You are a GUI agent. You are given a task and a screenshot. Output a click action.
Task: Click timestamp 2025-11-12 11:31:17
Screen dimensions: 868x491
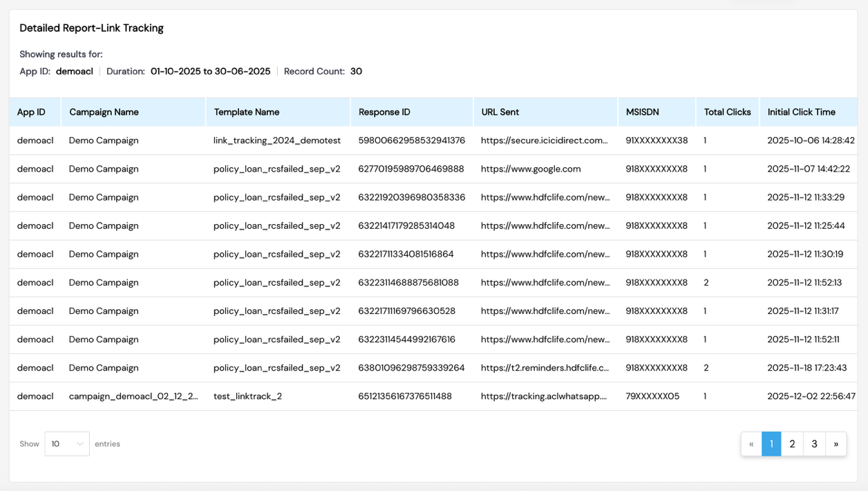[x=803, y=311]
